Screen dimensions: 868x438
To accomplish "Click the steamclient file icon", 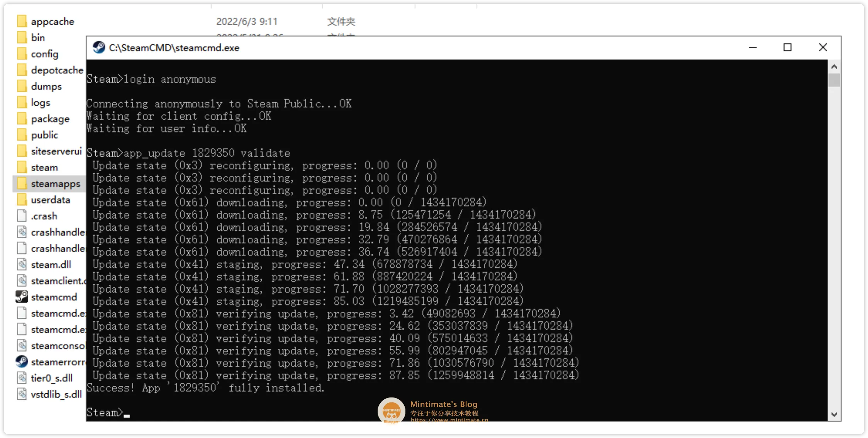I will pyautogui.click(x=22, y=281).
